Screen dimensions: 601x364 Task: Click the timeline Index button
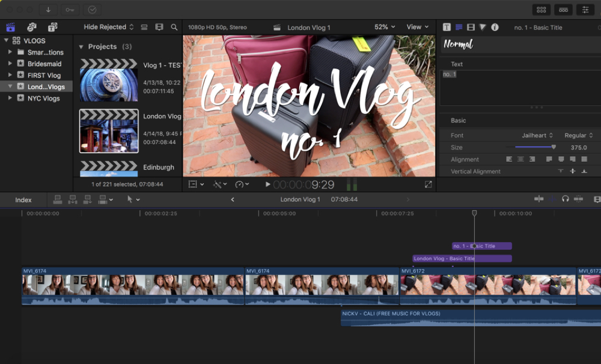23,200
